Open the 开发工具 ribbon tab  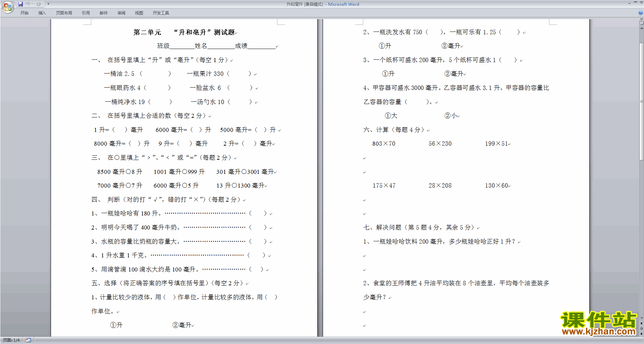161,13
